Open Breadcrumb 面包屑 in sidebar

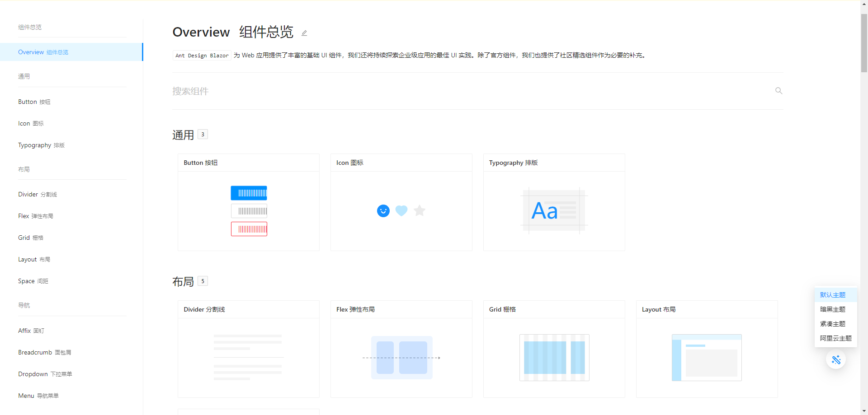pyautogui.click(x=44, y=352)
